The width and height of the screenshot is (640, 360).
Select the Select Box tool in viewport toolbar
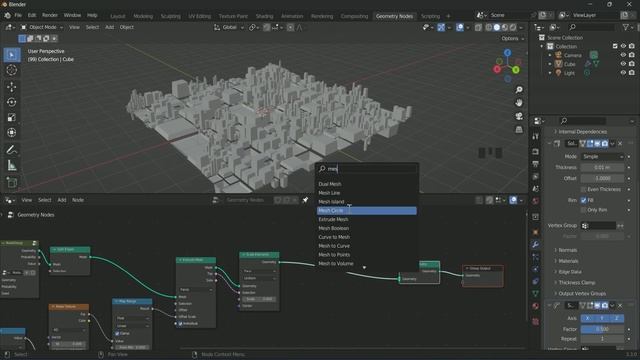coord(12,55)
